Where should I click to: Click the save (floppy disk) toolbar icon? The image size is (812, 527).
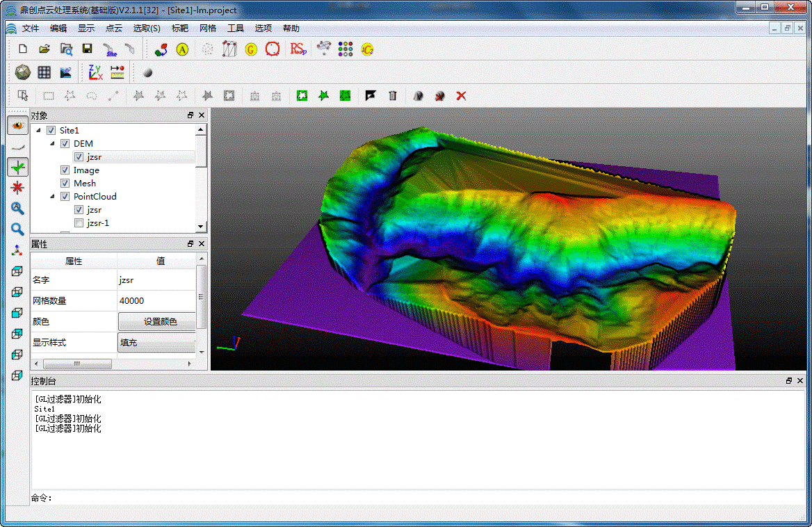(87, 49)
